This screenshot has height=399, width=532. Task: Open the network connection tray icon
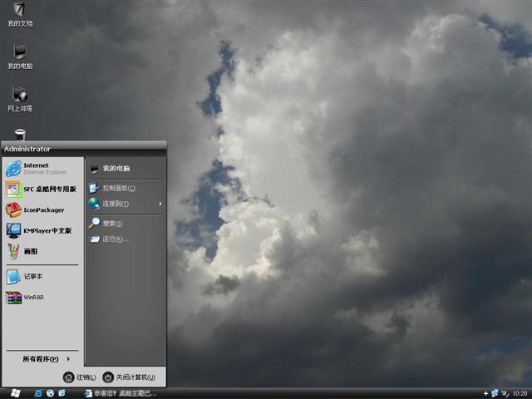[495, 393]
